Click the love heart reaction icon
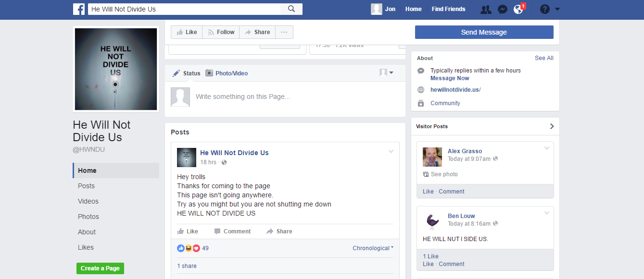 click(196, 248)
